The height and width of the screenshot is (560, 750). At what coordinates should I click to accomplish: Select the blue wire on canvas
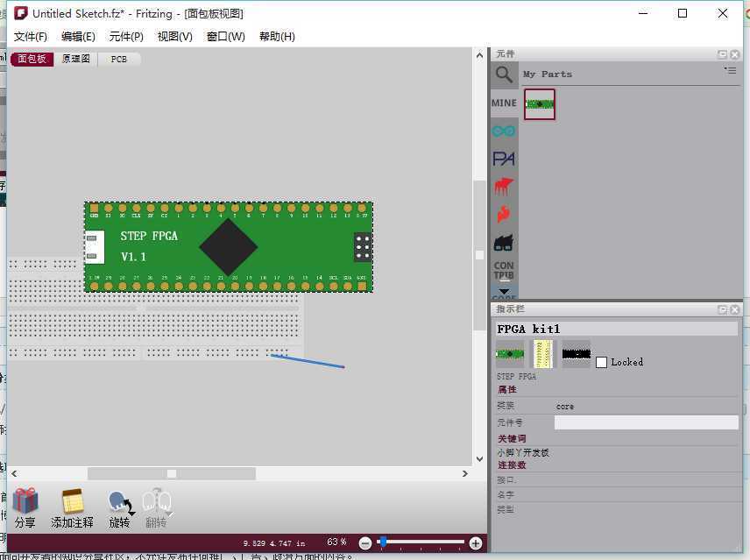coord(308,361)
